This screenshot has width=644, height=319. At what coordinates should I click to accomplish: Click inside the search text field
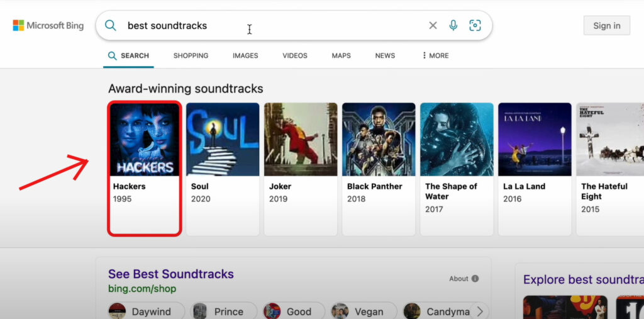pos(270,25)
